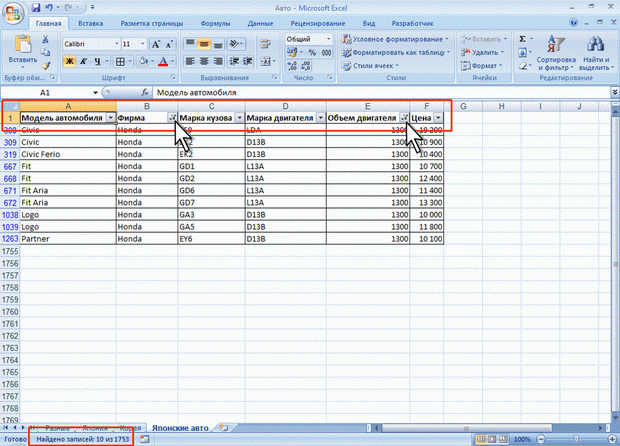Switch to Normal view in status bar
620x446 pixels.
click(481, 439)
